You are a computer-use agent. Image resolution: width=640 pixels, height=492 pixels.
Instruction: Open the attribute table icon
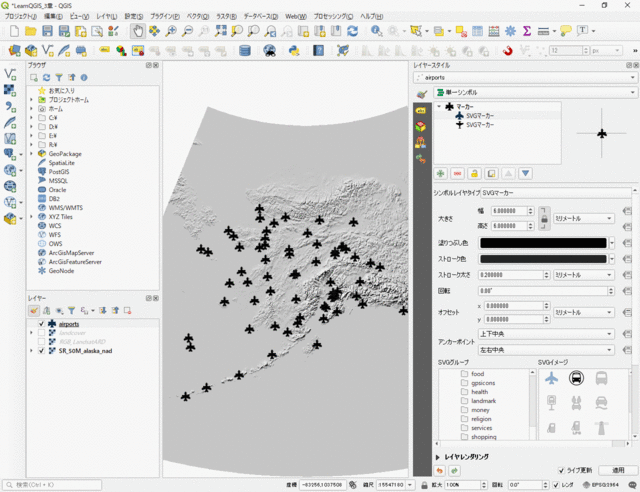pyautogui.click(x=477, y=31)
